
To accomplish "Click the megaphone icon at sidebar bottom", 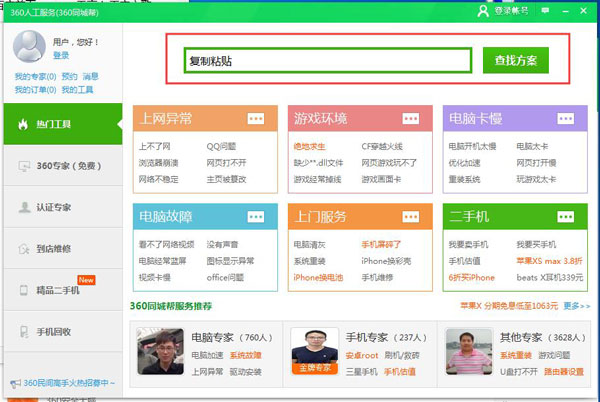I will tap(16, 383).
